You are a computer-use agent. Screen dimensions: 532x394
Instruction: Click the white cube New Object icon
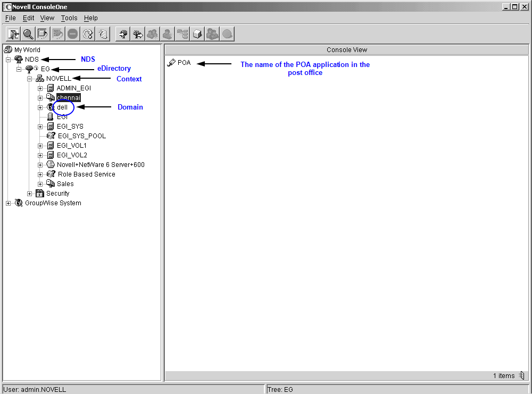tap(197, 34)
